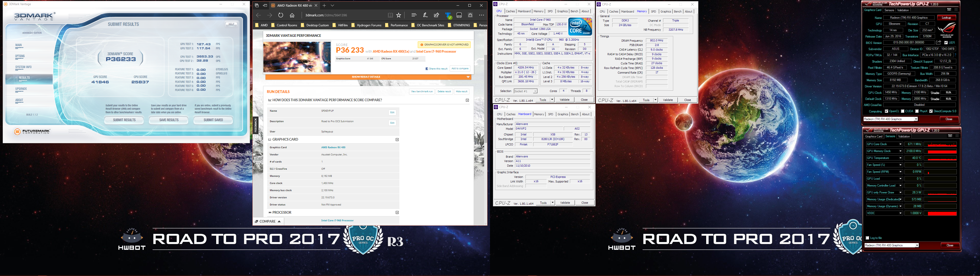Open Edge reading view icon

tap(390, 15)
